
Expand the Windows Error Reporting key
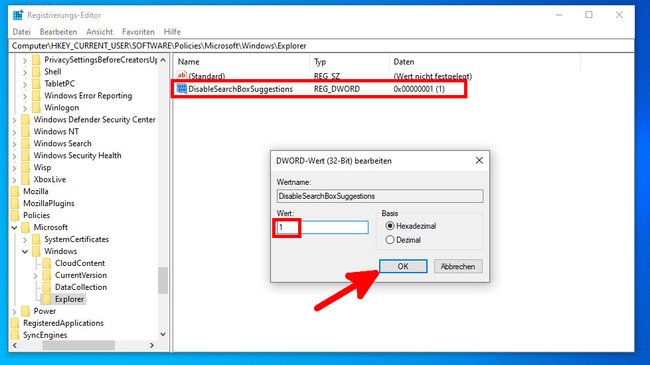(x=25, y=96)
